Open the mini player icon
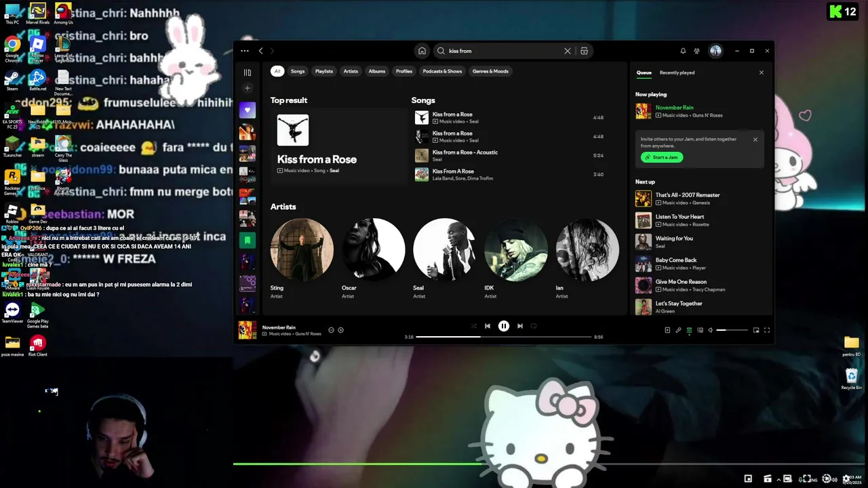The width and height of the screenshot is (868, 488). [x=756, y=330]
